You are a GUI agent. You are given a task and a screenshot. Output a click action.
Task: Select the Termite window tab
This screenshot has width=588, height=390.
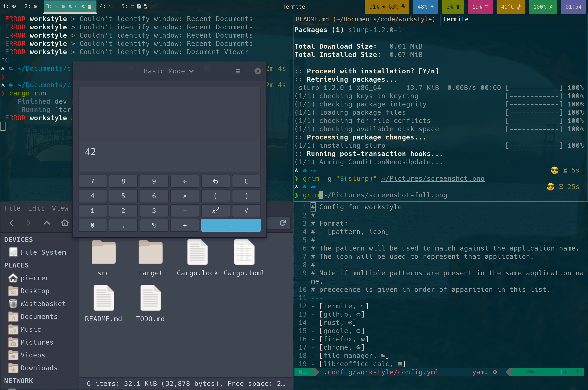click(x=514, y=19)
